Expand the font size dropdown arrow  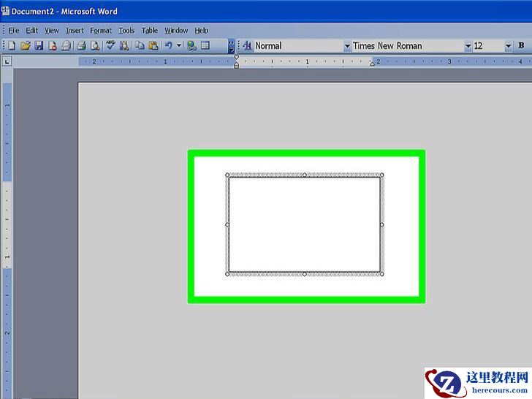pos(509,46)
